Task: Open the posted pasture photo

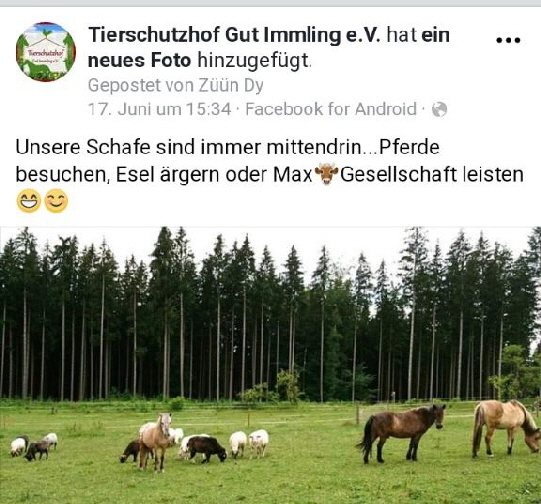Action: pos(270,365)
